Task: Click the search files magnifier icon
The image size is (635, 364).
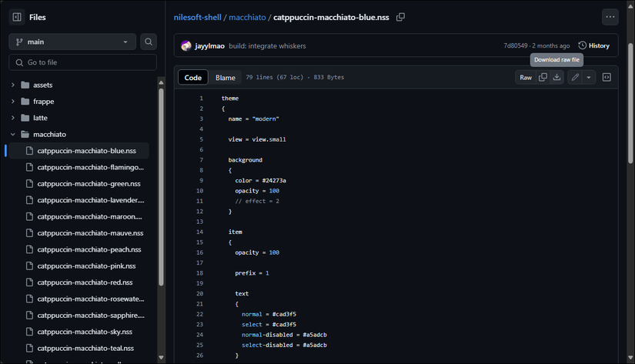Action: [149, 42]
